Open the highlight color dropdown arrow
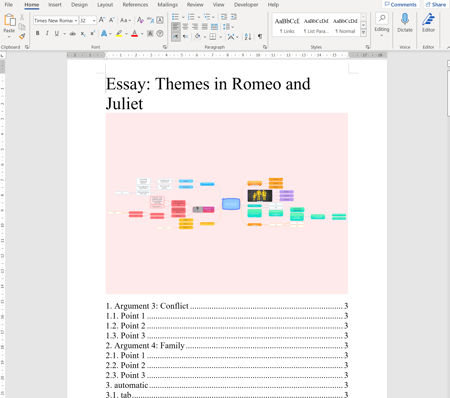The width and height of the screenshot is (450, 398). tap(126, 34)
